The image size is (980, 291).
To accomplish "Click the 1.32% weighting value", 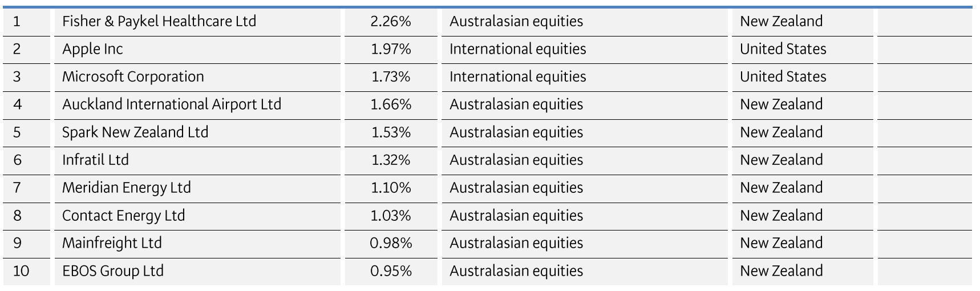I will click(x=391, y=160).
